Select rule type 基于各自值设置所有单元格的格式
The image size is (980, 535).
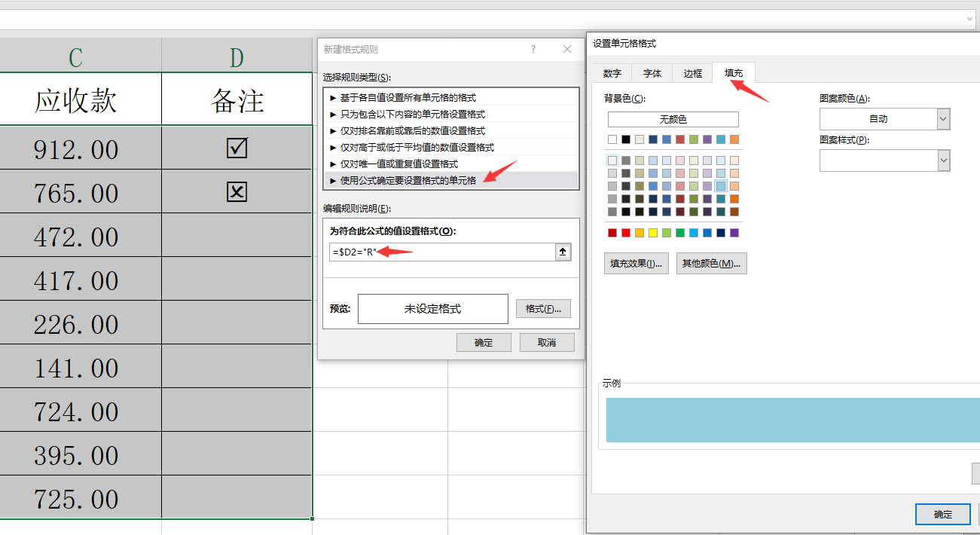[450, 97]
